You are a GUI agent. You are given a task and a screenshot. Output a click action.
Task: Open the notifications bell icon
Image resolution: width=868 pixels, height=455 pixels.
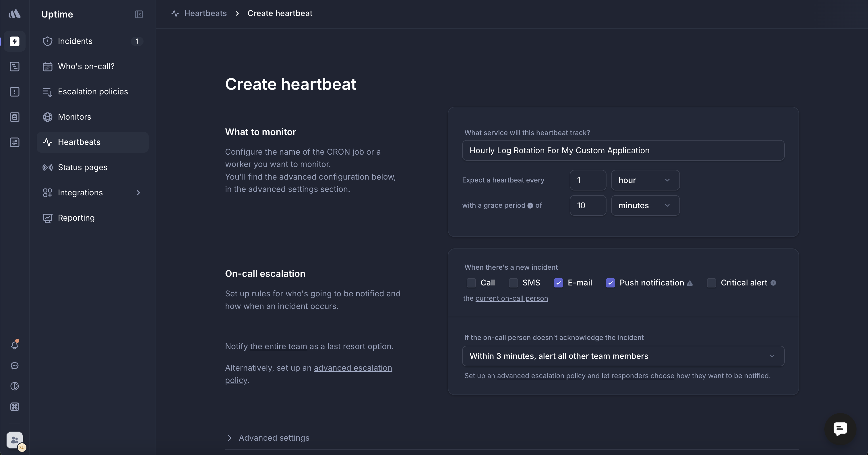(x=14, y=345)
